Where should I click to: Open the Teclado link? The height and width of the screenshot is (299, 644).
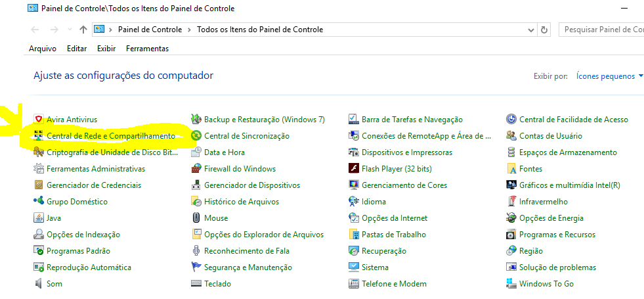[218, 284]
